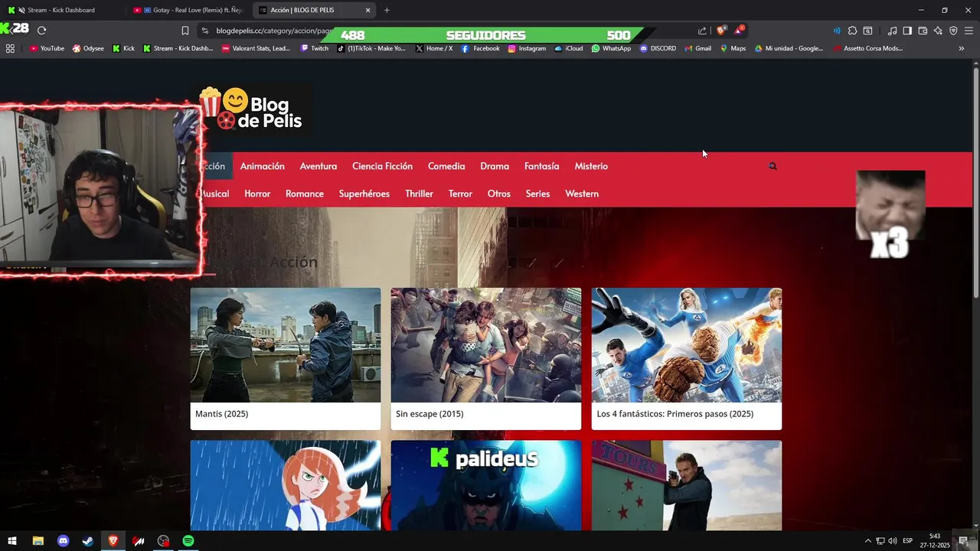
Task: Open Los 4 fantásticos: Primeros pasos title
Action: (675, 414)
